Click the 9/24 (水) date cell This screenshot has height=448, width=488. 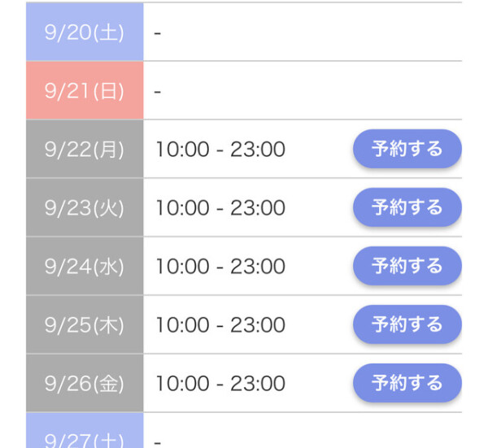click(x=85, y=266)
